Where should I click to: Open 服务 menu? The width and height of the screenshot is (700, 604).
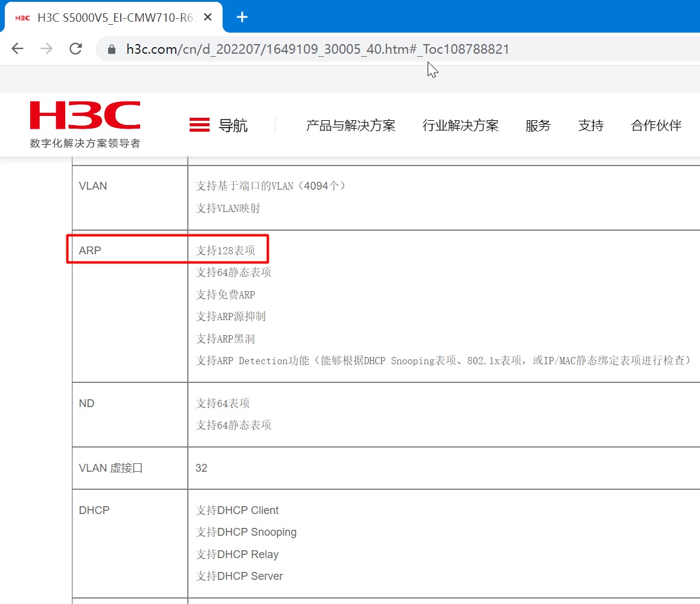click(x=538, y=126)
